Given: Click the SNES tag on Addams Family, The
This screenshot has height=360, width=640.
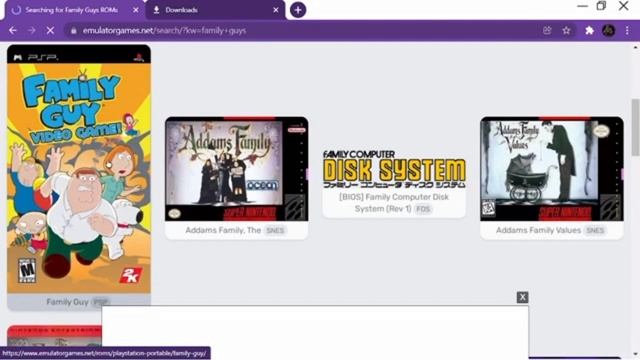Looking at the screenshot, I should pos(275,231).
